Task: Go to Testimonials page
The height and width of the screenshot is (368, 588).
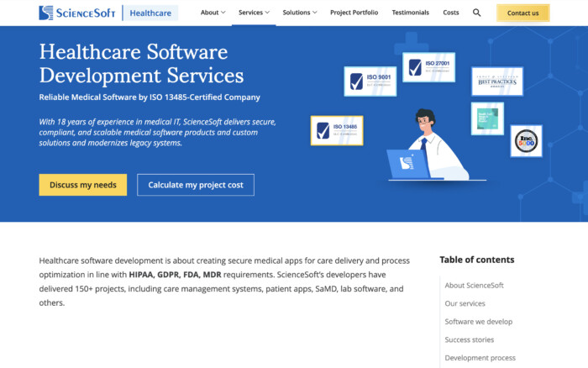Action: tap(410, 13)
